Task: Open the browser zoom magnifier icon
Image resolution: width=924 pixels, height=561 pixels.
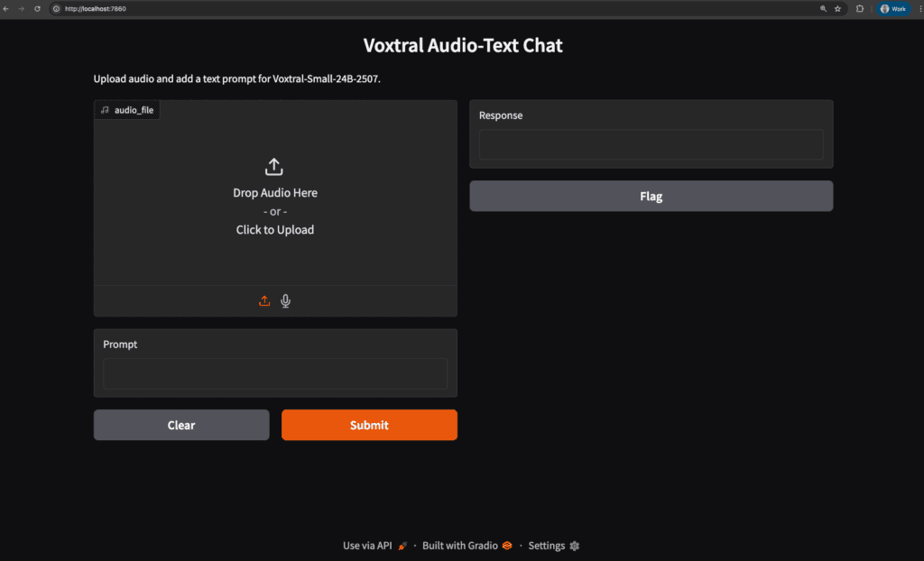Action: click(x=823, y=9)
